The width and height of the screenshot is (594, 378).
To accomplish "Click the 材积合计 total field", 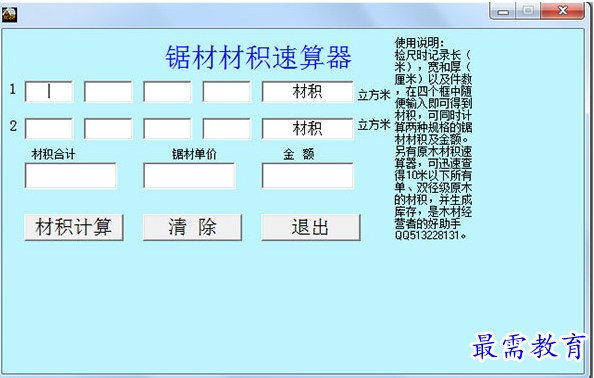I will [x=70, y=175].
